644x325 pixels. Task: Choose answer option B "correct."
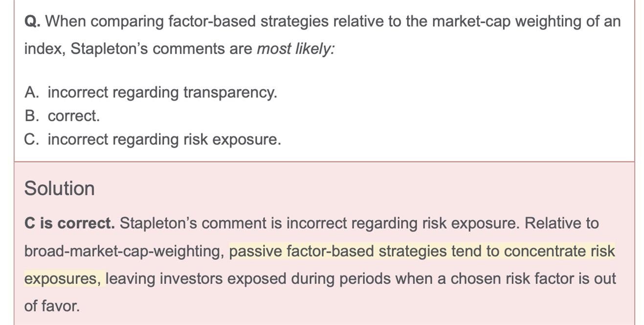[x=73, y=116]
